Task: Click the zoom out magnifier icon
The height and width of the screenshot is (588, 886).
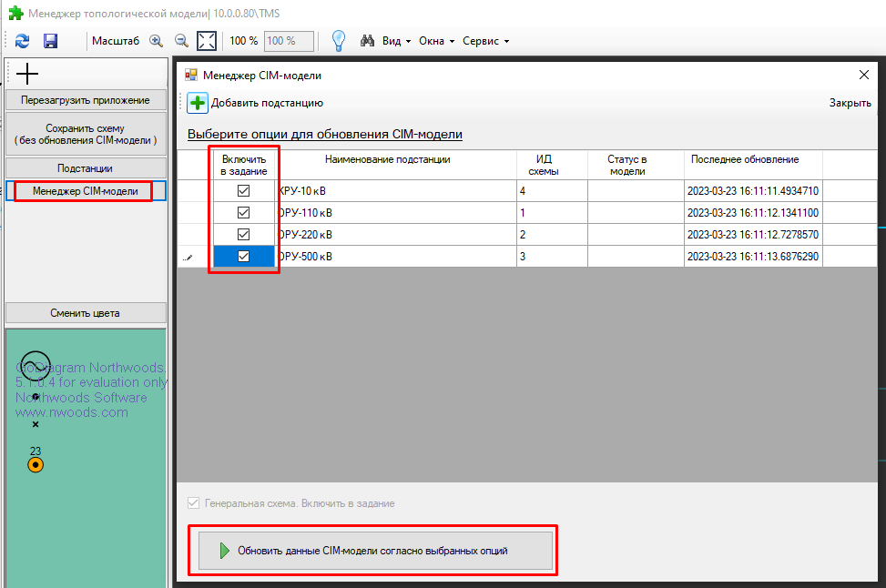Action: (x=181, y=41)
